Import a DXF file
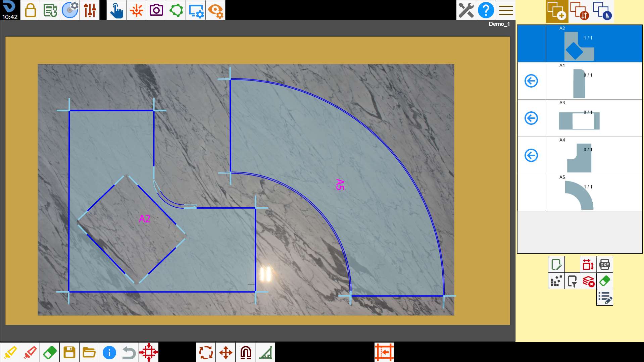This screenshot has height=362, width=644. pyautogui.click(x=605, y=265)
